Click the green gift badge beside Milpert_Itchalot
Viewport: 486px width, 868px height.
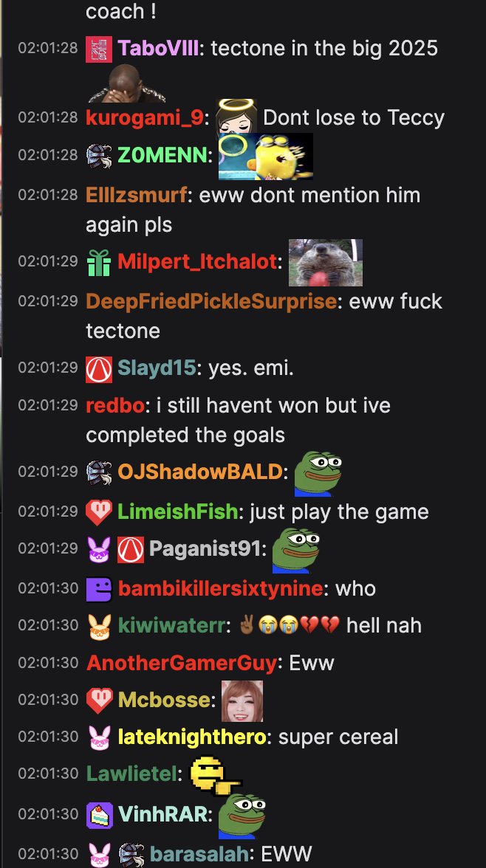tap(99, 263)
